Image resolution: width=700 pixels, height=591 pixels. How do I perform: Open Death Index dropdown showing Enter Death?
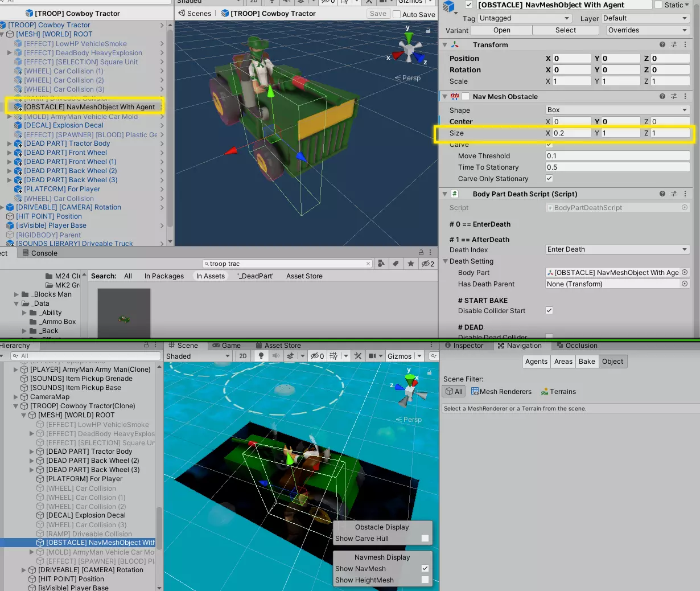(617, 249)
